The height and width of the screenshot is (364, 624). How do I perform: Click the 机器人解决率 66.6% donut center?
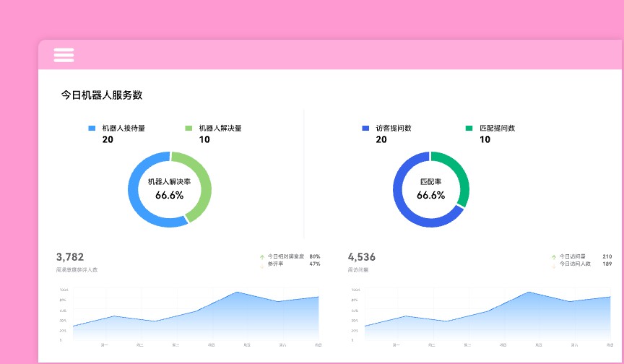pos(170,189)
